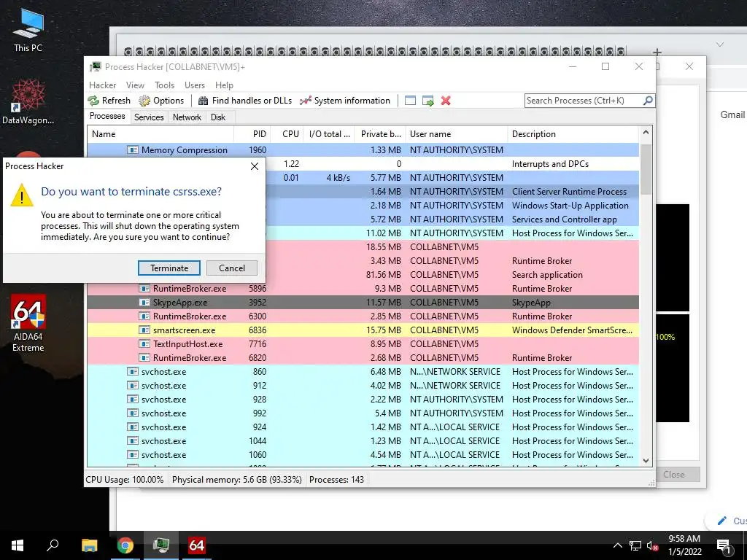The width and height of the screenshot is (747, 560).
Task: Click the warning icon in the dialog
Action: 21,195
